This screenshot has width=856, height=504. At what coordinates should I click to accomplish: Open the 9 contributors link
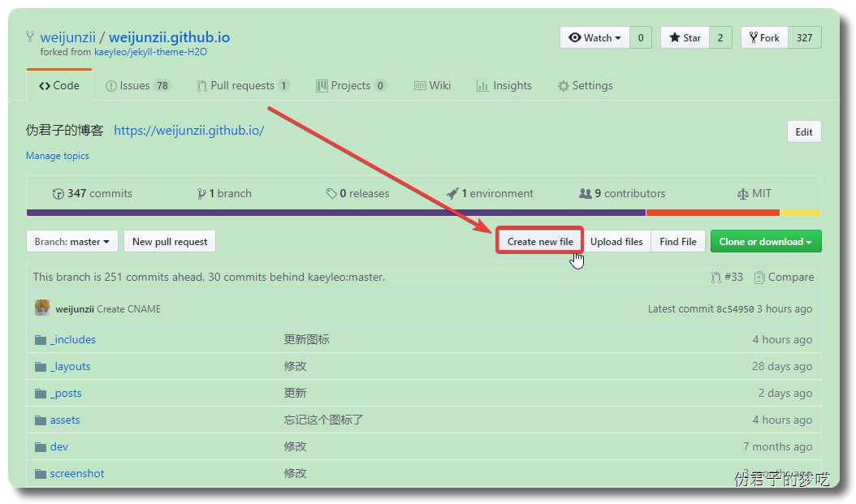[622, 194]
